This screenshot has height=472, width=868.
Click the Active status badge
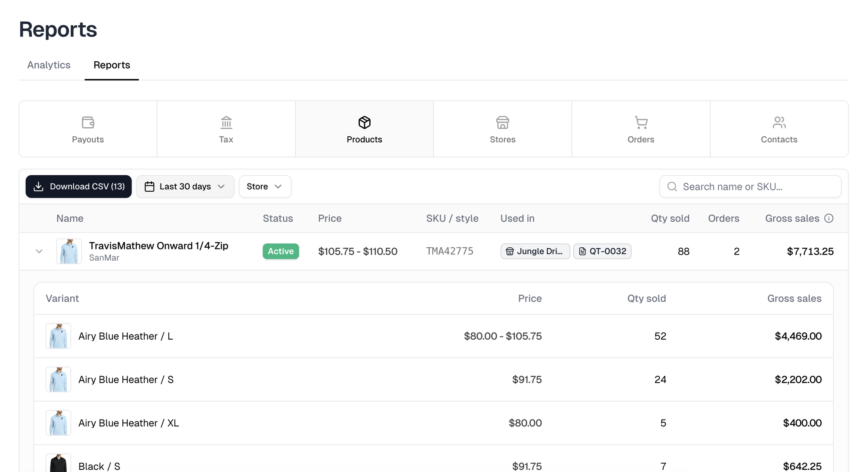[x=281, y=251]
